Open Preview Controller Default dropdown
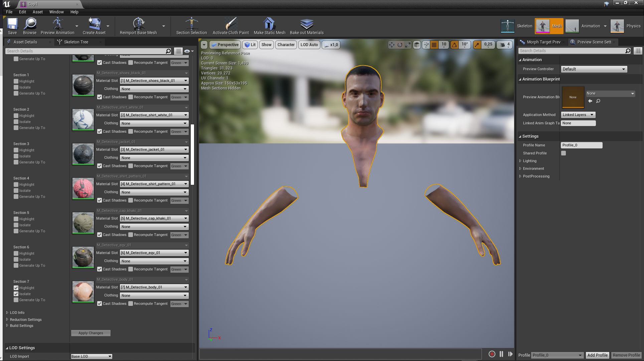Screen dimensions: 644x361 (594, 69)
